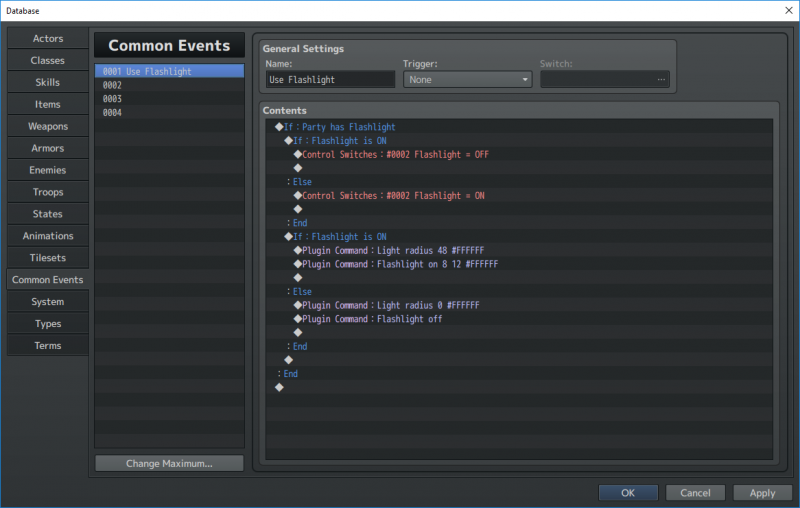Click the OK button
800x508 pixels.
pyautogui.click(x=628, y=493)
